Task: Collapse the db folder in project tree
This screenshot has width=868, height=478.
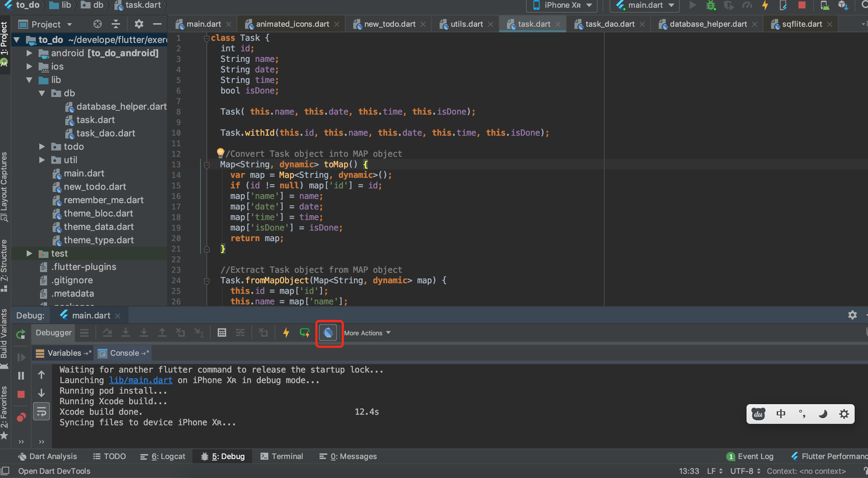Action: coord(42,93)
